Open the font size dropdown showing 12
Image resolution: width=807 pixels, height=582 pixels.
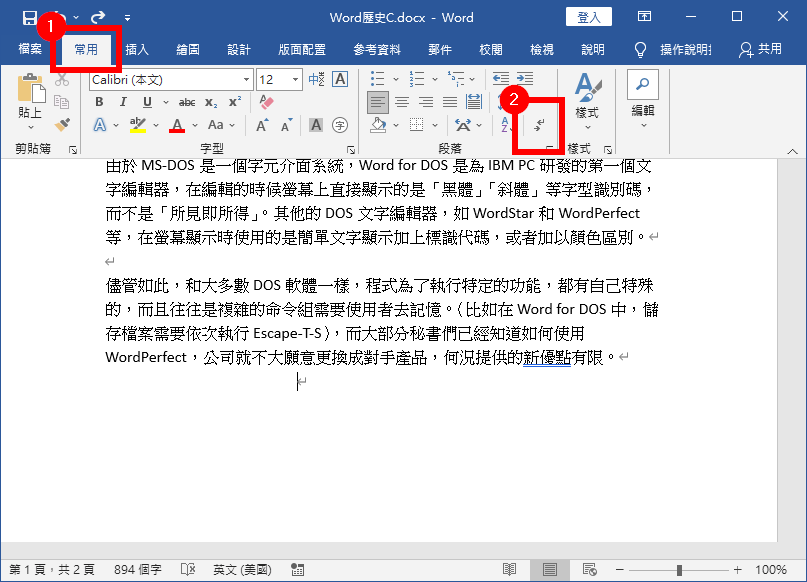[295, 80]
